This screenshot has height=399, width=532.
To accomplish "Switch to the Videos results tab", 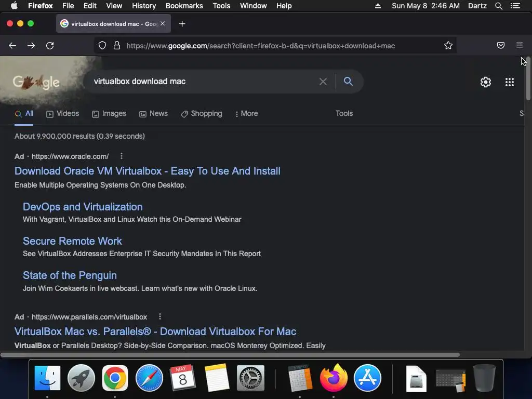I will 62,114.
